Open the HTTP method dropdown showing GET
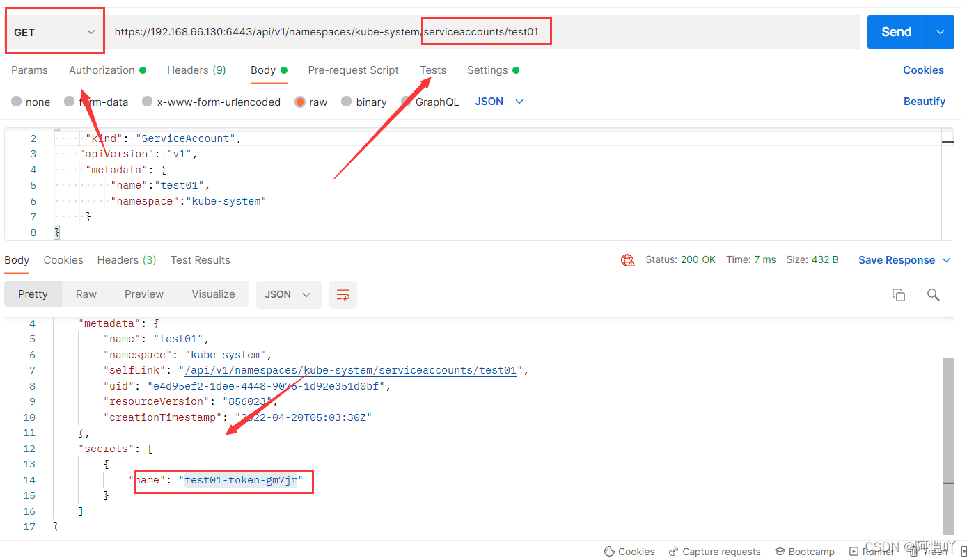This screenshot has height=560, width=967. 55,32
